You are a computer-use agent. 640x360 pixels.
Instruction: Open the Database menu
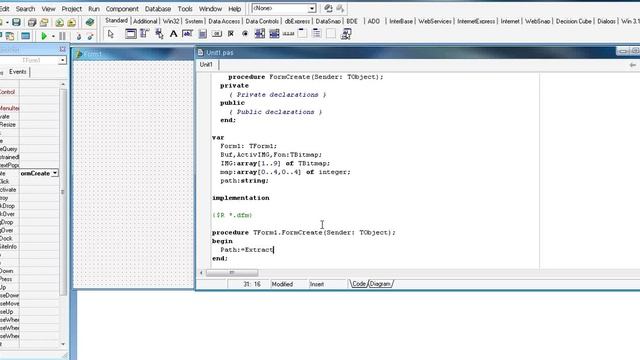[x=158, y=9]
